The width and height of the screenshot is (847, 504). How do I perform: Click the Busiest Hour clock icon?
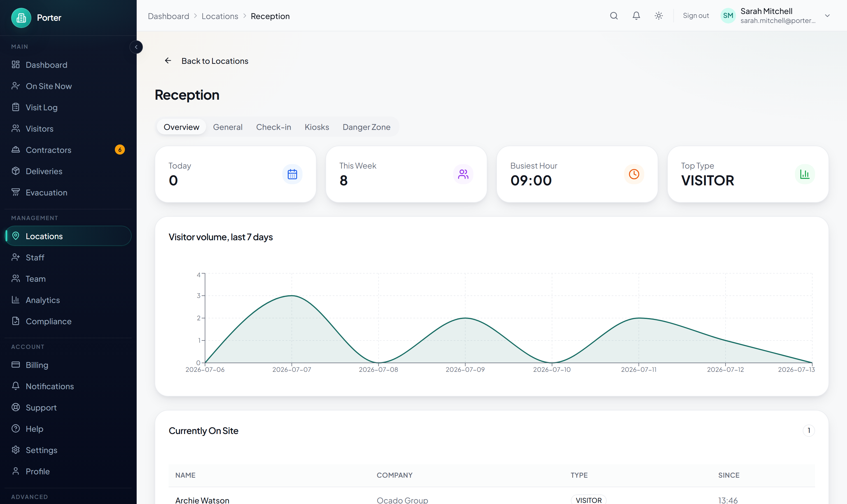pos(634,174)
